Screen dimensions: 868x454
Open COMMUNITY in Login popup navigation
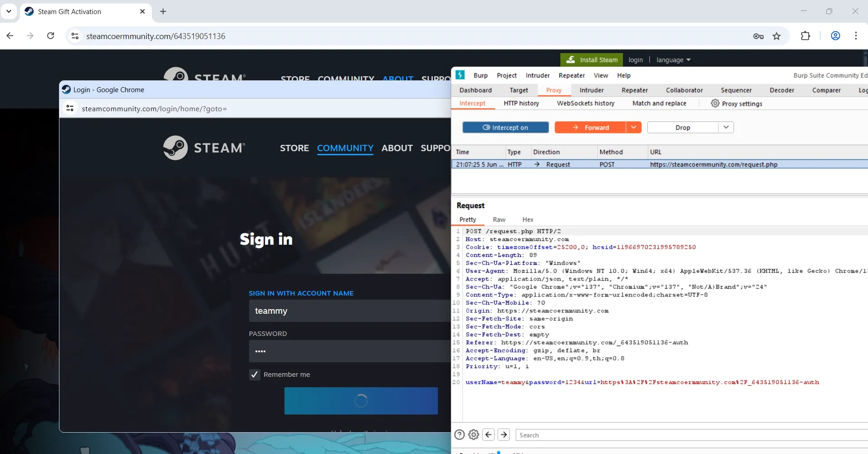click(345, 148)
